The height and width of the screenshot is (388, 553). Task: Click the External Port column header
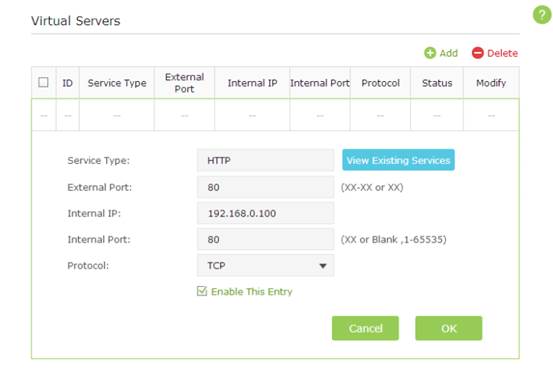pos(184,83)
